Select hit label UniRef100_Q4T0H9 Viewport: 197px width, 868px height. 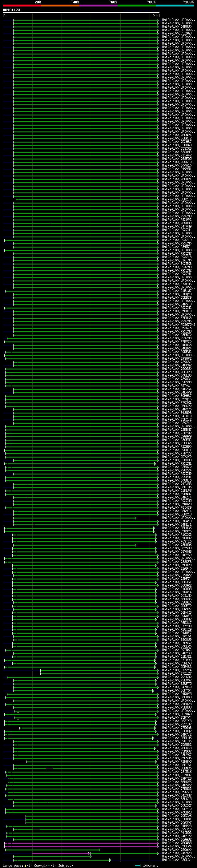point(177,226)
